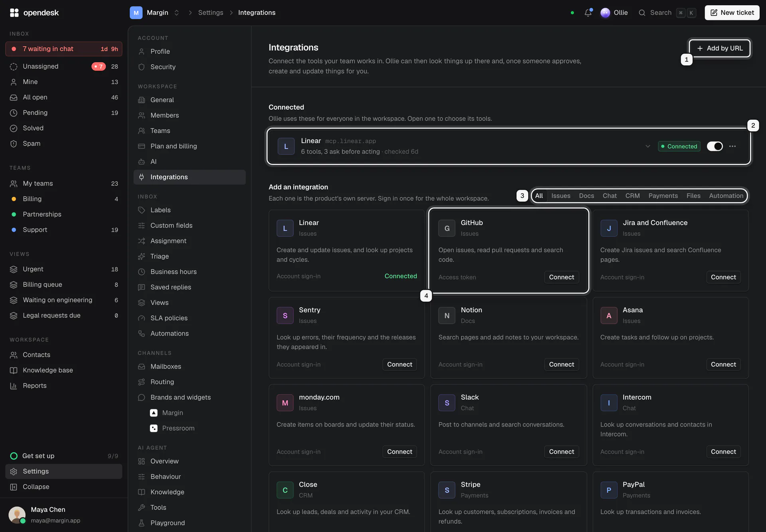The height and width of the screenshot is (532, 766).
Task: Connect the Asana integration
Action: pos(723,364)
